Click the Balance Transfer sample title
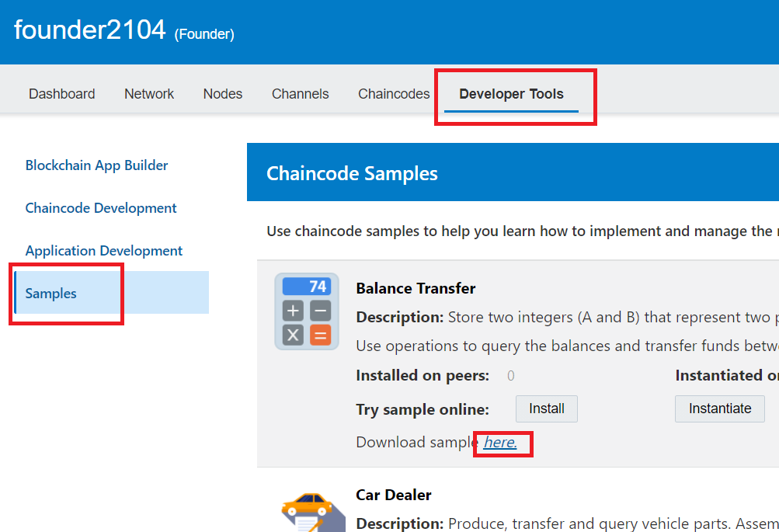Screen dimensions: 779x532 (x=416, y=288)
